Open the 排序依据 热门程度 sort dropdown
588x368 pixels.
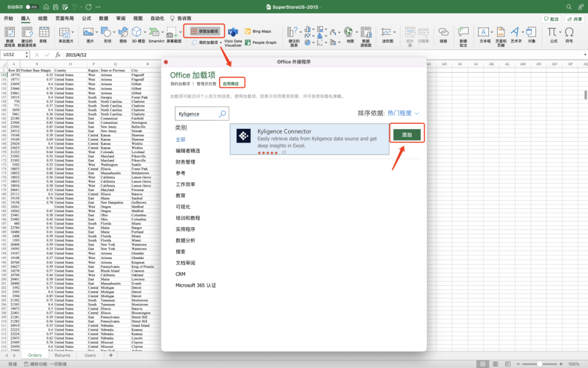(403, 113)
